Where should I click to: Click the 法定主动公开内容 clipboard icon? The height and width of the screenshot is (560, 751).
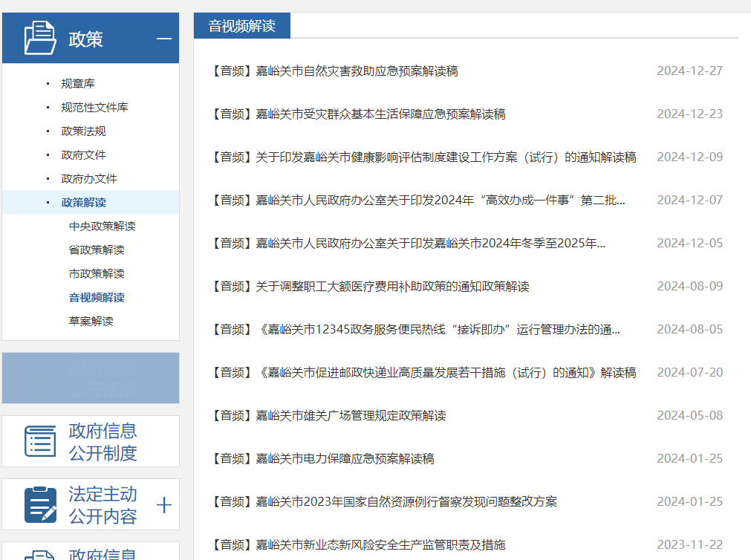pyautogui.click(x=39, y=504)
